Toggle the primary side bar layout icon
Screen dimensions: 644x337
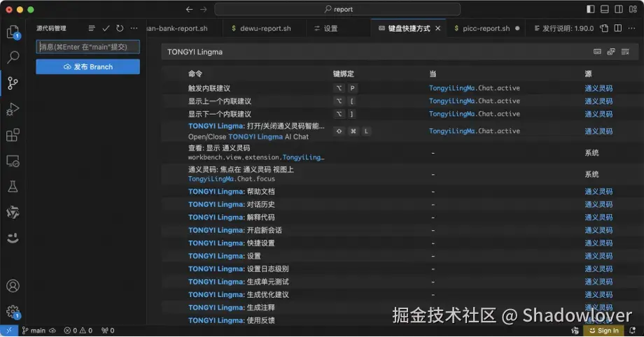tap(591, 9)
